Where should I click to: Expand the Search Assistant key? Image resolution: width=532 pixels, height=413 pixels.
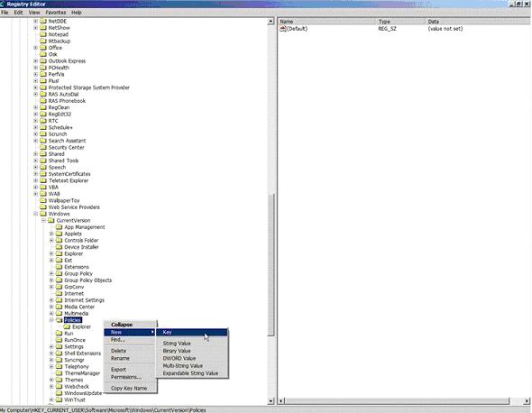[36, 141]
